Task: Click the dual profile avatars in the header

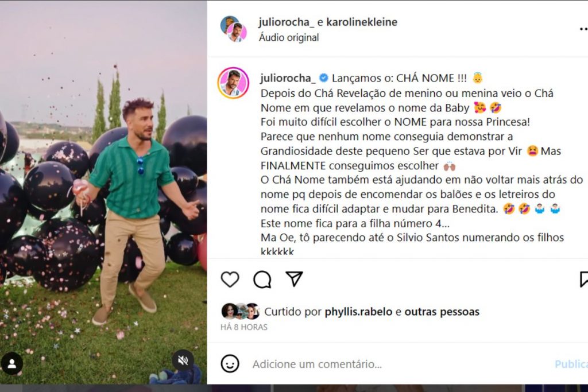Action: [233, 29]
